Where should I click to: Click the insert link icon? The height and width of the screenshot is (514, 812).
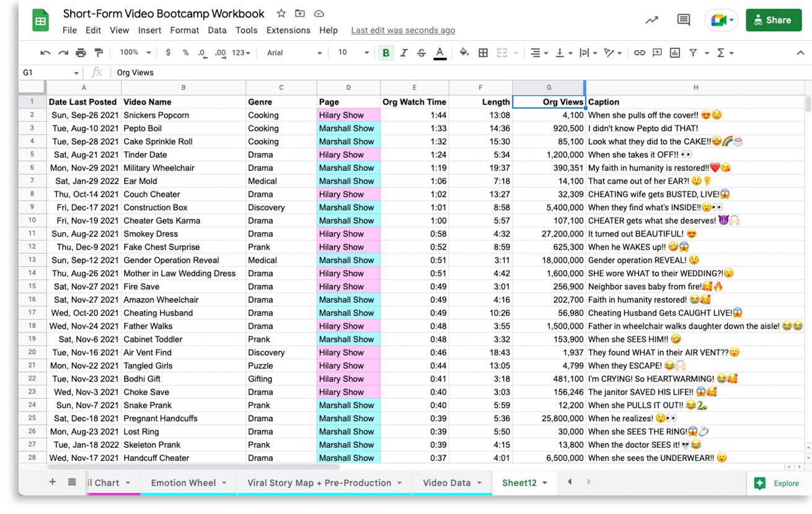click(x=639, y=53)
